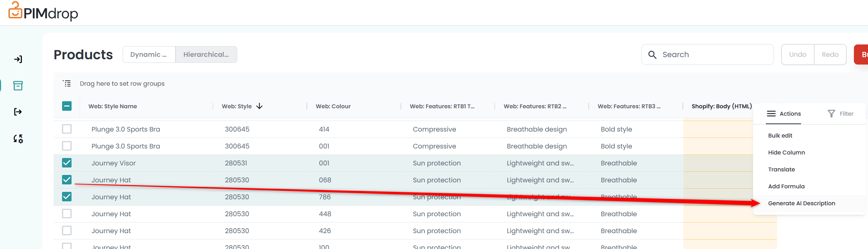The image size is (868, 249).
Task: Choose Generate AI Description from menu
Action: 801,204
